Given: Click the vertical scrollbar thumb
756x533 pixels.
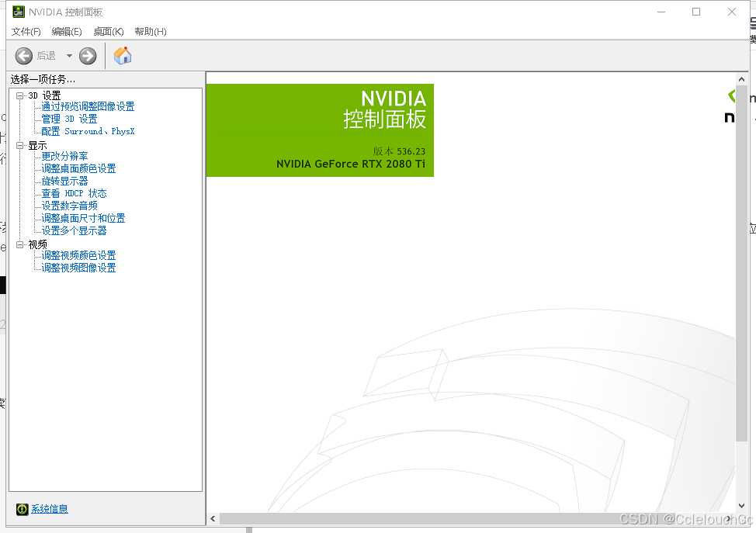Looking at the screenshot, I should pos(741,263).
